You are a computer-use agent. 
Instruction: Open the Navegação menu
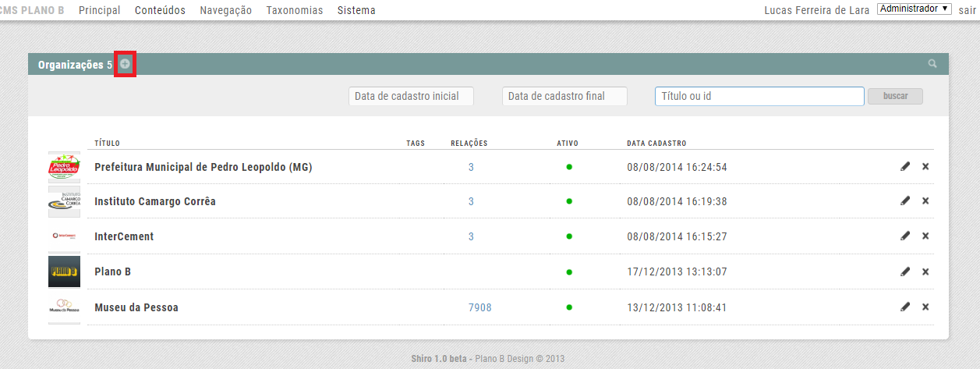(x=226, y=10)
